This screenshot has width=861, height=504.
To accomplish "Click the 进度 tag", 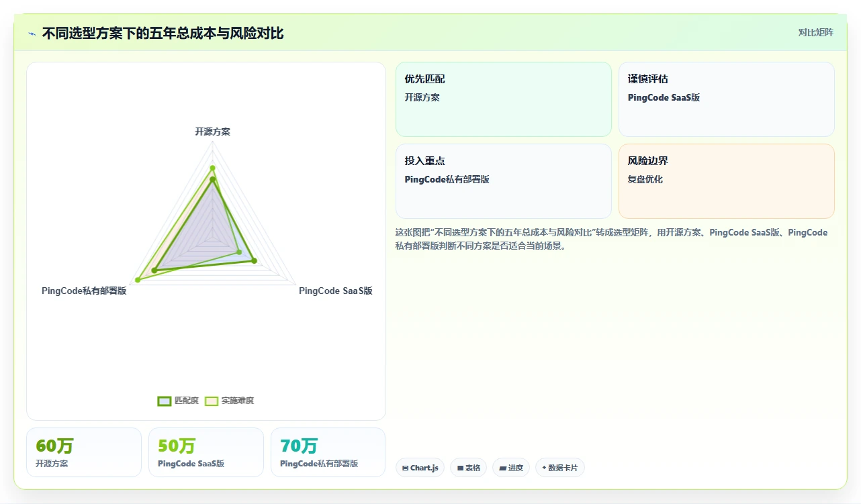I will (511, 468).
